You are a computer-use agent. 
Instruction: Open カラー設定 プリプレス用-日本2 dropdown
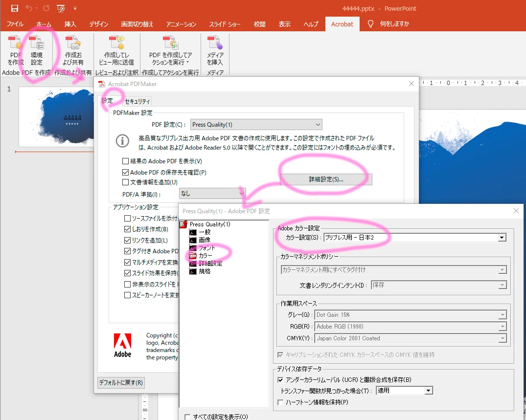pyautogui.click(x=415, y=238)
